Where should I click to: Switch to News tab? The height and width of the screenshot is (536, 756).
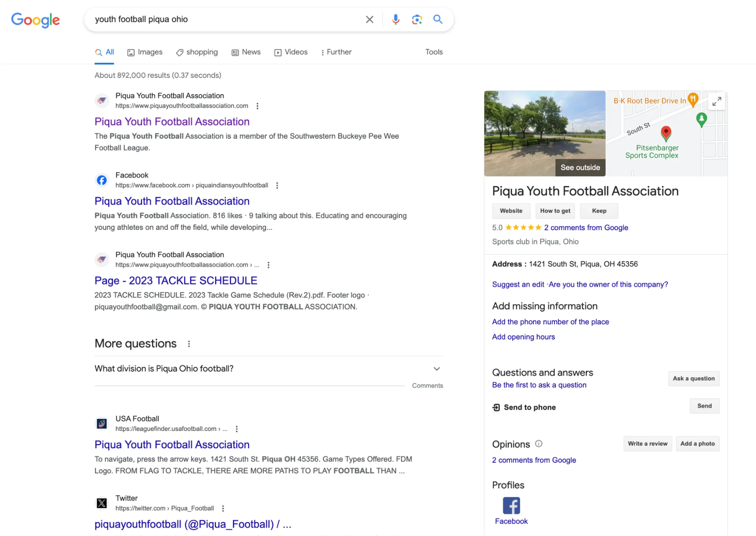coord(246,52)
